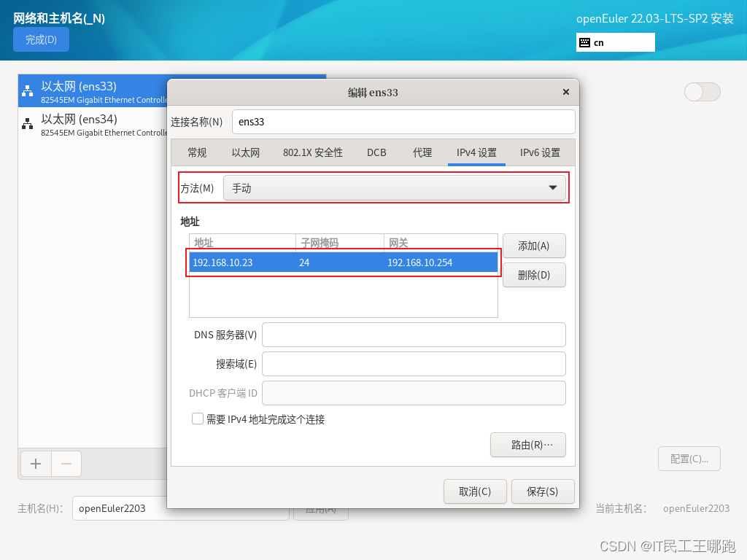Toggle the network enable switch
The image size is (747, 560).
pyautogui.click(x=702, y=92)
